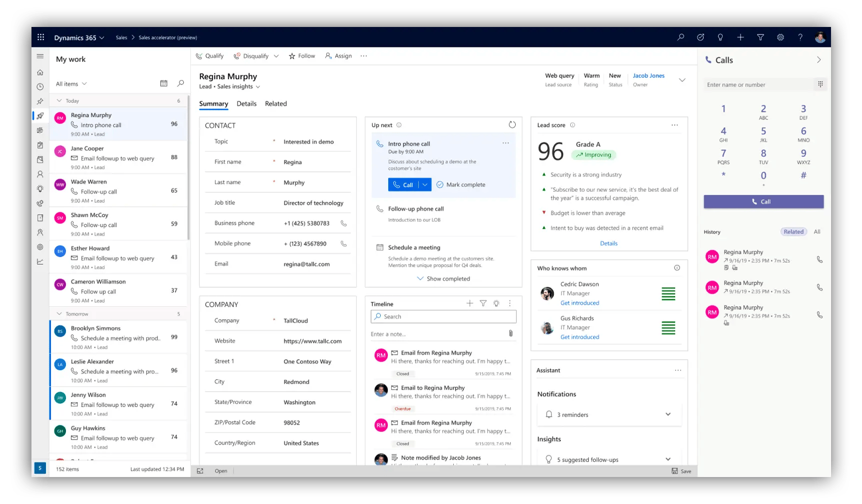
Task: Open the settings gear in top bar
Action: click(780, 37)
